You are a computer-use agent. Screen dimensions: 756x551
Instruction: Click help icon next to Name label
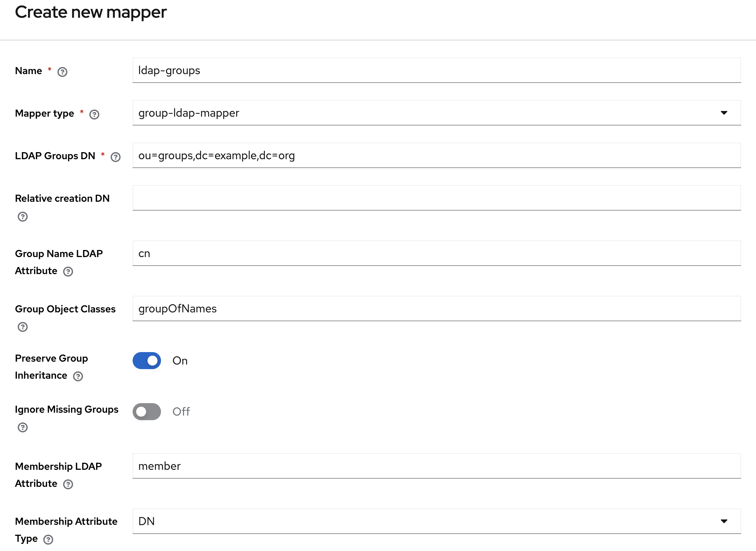pyautogui.click(x=62, y=72)
